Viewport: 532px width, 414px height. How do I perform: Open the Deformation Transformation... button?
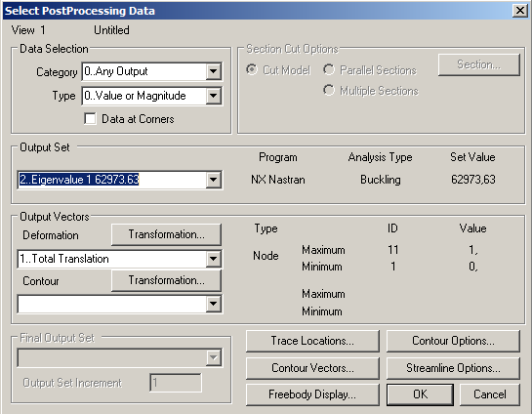point(166,234)
